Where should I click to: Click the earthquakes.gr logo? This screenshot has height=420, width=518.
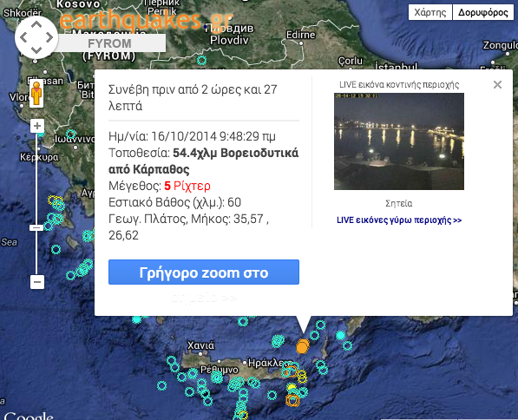click(x=147, y=20)
